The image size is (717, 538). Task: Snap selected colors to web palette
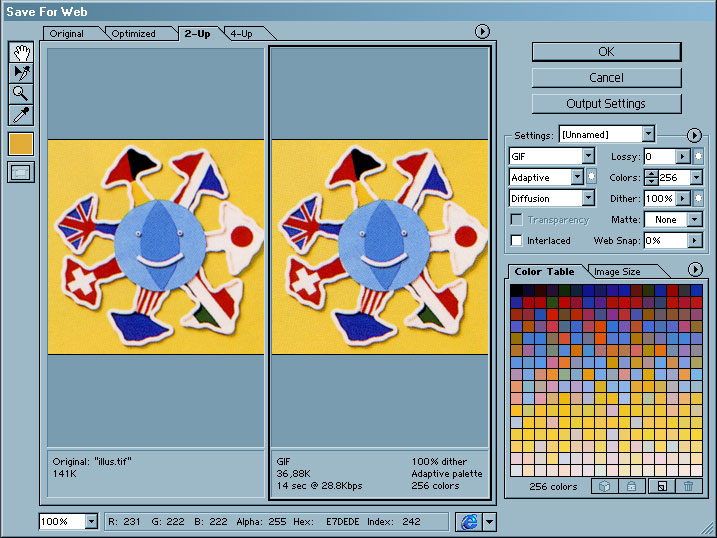605,486
